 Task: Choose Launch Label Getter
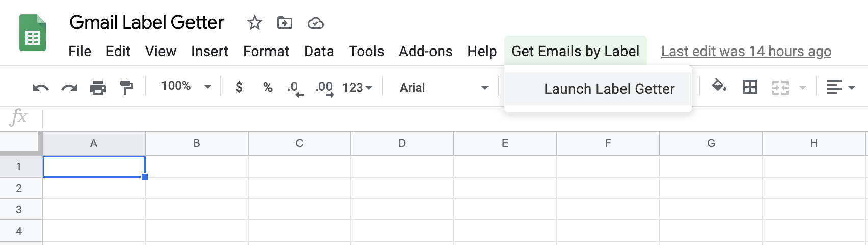(x=598, y=89)
